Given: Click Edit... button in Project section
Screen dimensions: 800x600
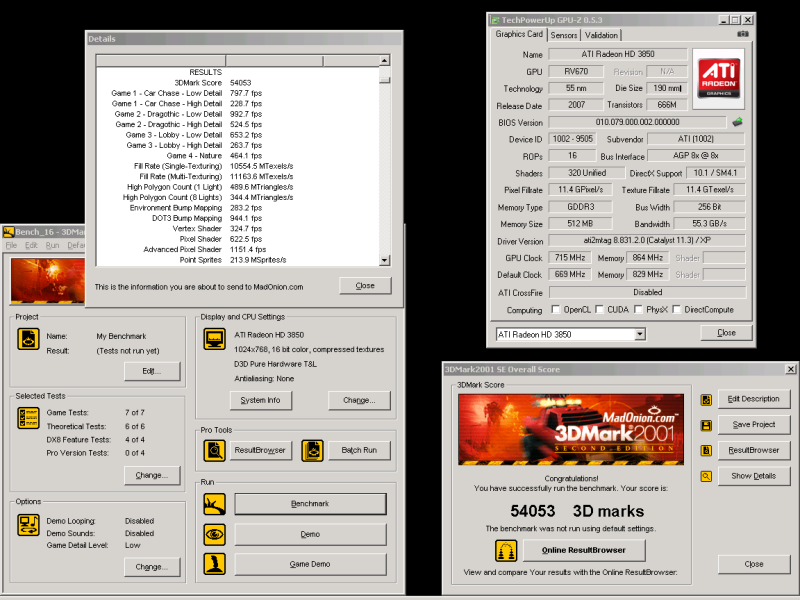Looking at the screenshot, I should tap(152, 371).
